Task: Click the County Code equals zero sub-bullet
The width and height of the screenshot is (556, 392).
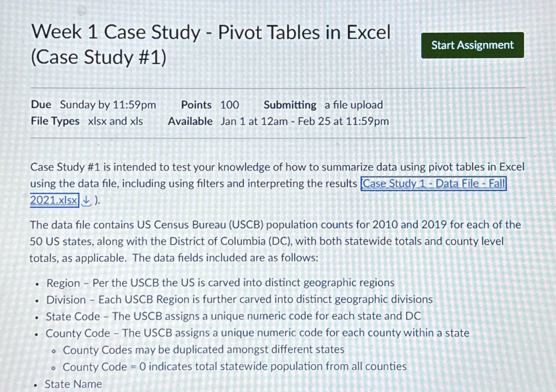Action: point(235,367)
